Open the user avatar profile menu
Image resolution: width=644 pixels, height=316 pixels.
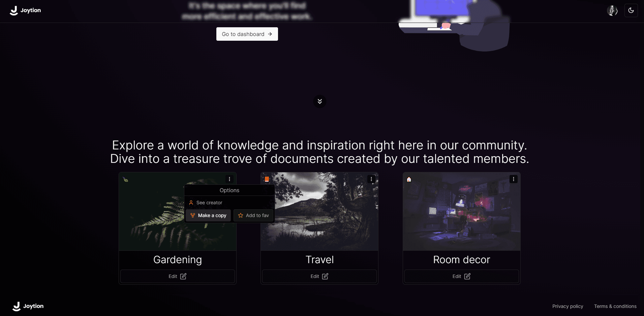pyautogui.click(x=612, y=10)
